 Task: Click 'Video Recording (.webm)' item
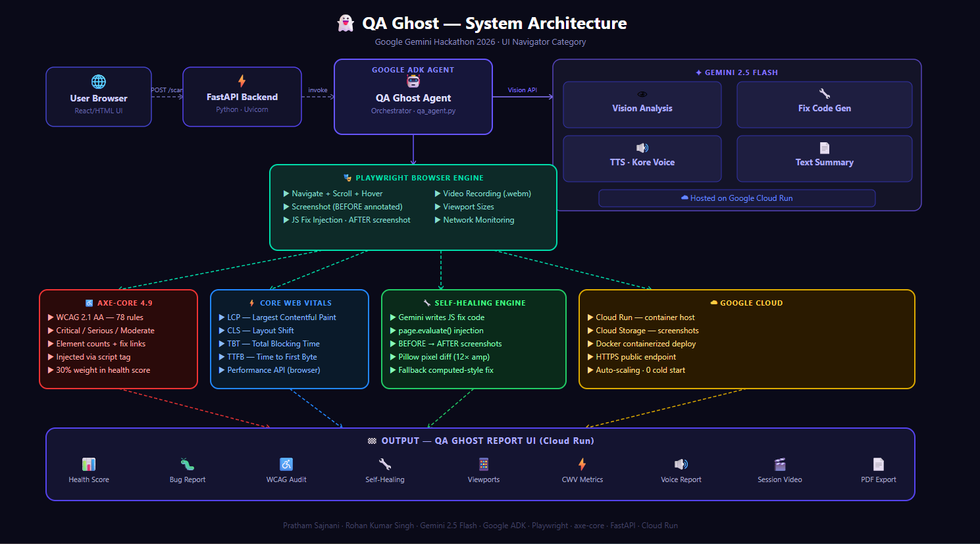pos(483,194)
